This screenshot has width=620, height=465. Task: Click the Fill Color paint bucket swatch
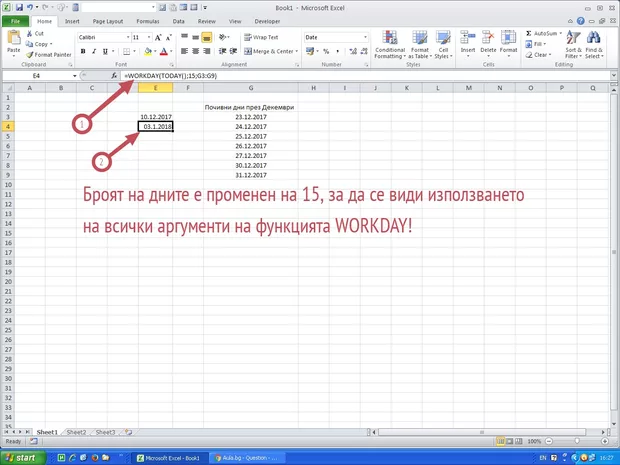pyautogui.click(x=148, y=51)
